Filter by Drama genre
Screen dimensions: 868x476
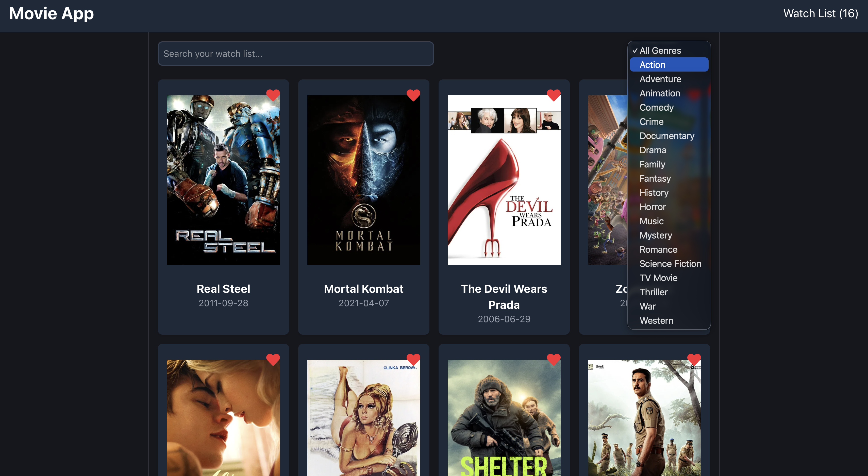point(669,150)
